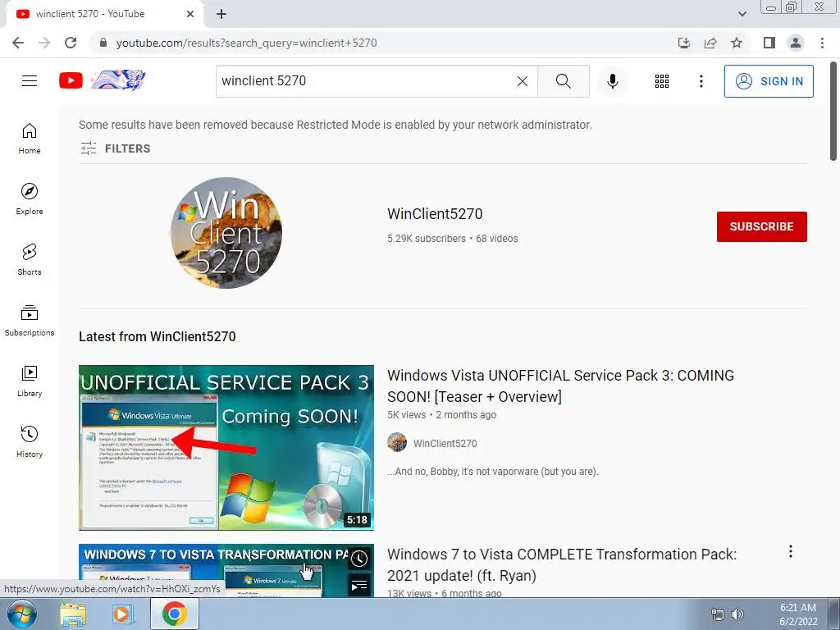The image size is (840, 630).
Task: Toggle Chrome side panel
Action: pyautogui.click(x=769, y=43)
